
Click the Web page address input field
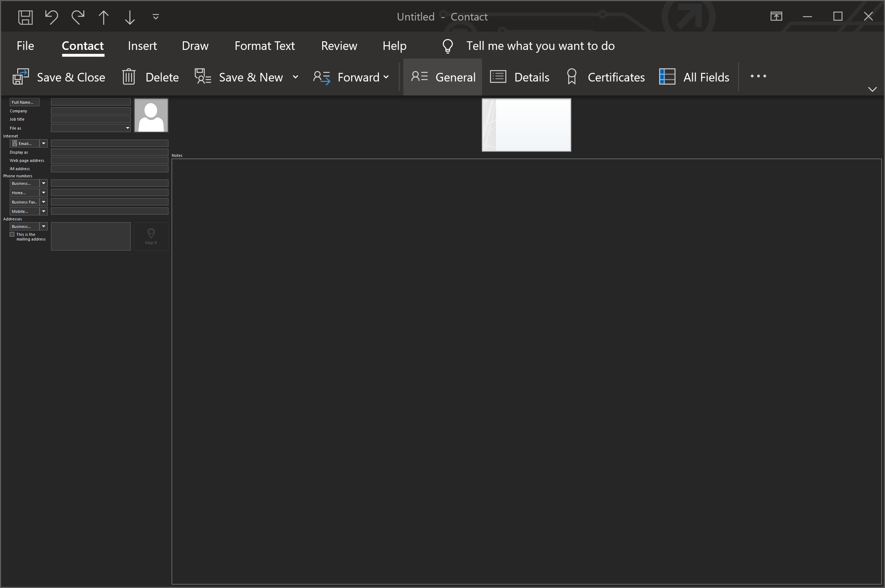pyautogui.click(x=110, y=160)
